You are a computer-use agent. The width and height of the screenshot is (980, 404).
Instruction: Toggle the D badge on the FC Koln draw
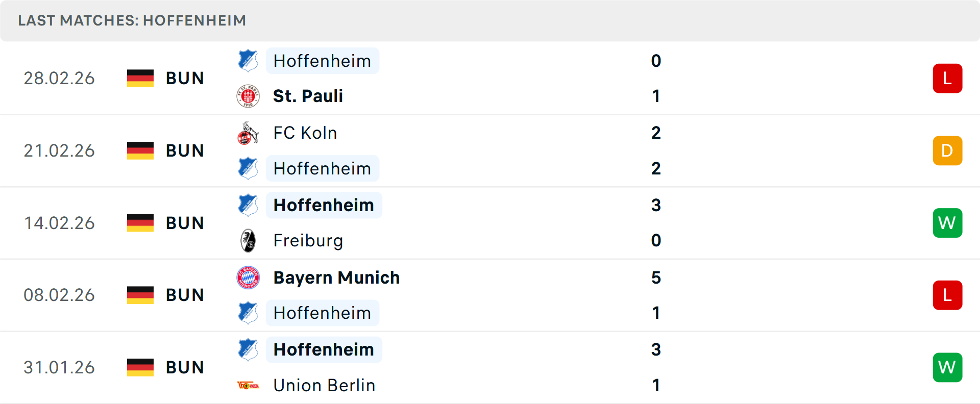(947, 150)
